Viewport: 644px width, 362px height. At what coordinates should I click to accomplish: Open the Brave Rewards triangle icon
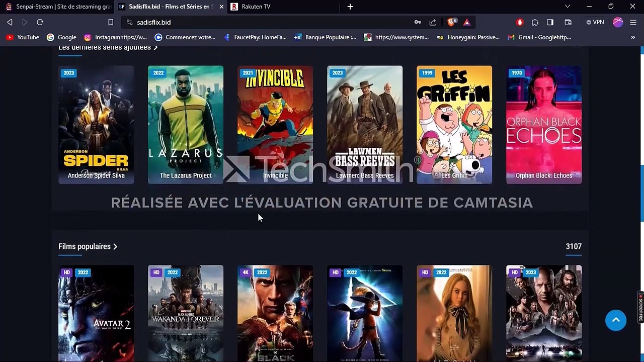467,22
